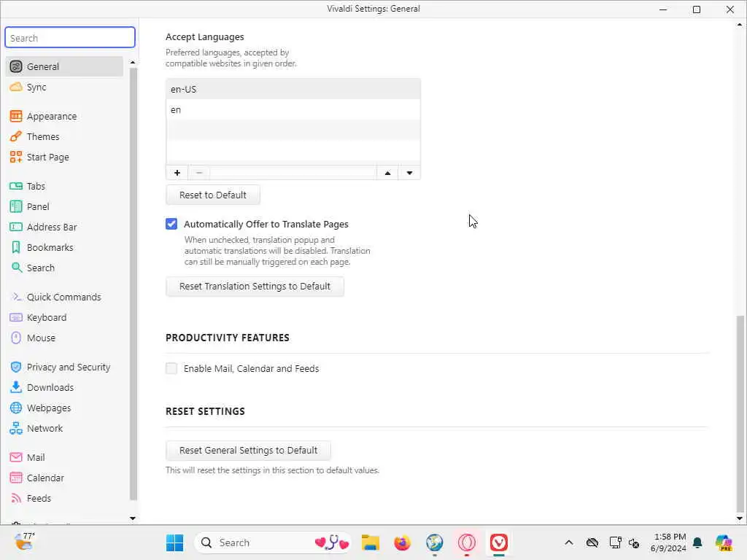Click Reset General Settings to Default
The image size is (747, 560).
coord(248,451)
